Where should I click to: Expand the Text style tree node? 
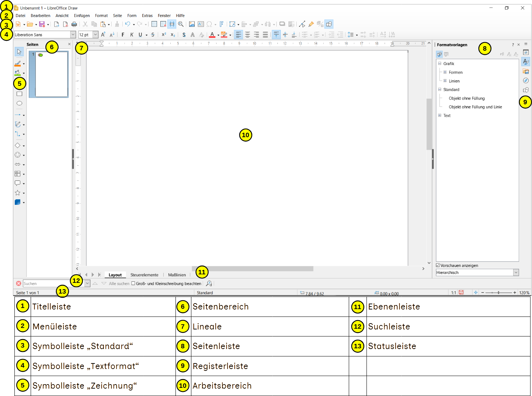point(440,115)
